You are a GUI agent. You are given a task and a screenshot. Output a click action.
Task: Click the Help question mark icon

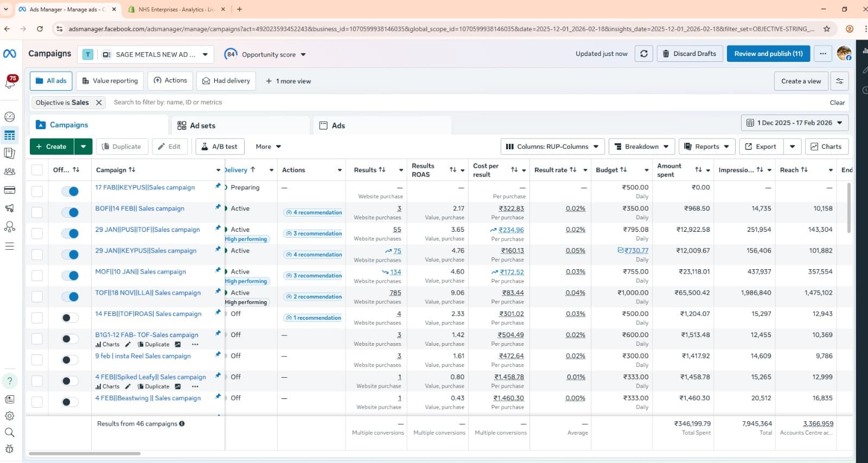pyautogui.click(x=10, y=380)
